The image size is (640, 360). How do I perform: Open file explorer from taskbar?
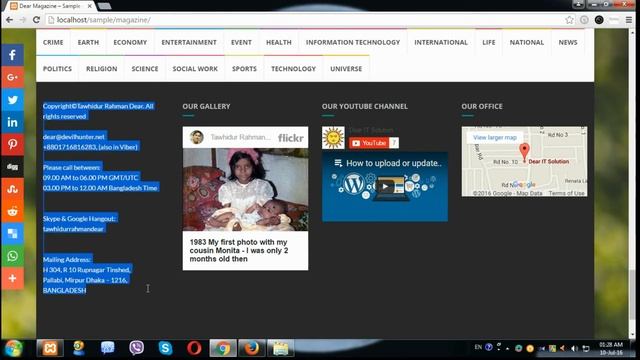click(x=280, y=348)
